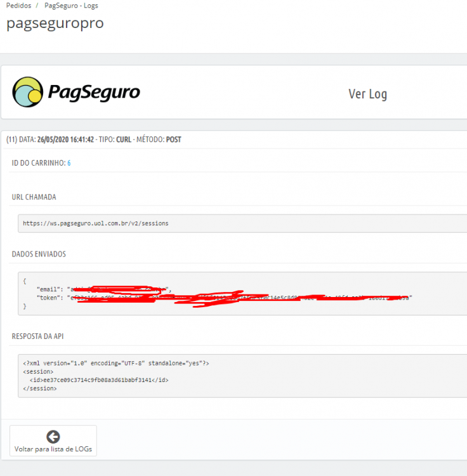Click the xml version declaration line

pyautogui.click(x=116, y=363)
